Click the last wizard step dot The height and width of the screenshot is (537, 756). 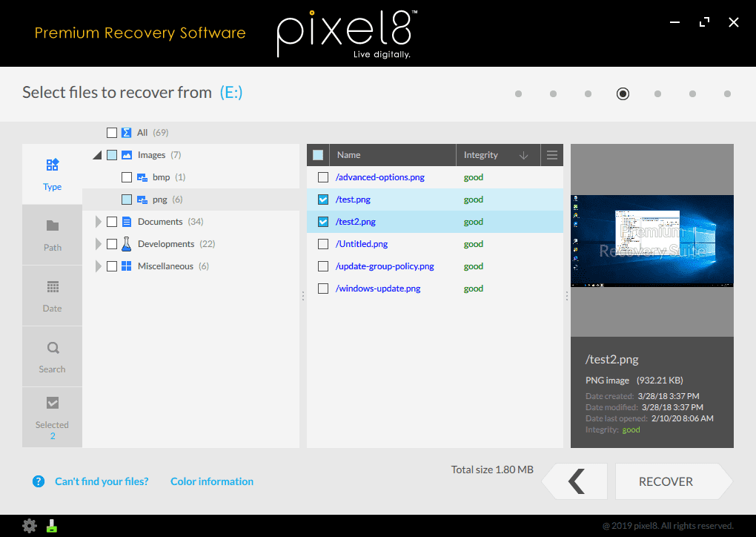(x=727, y=93)
